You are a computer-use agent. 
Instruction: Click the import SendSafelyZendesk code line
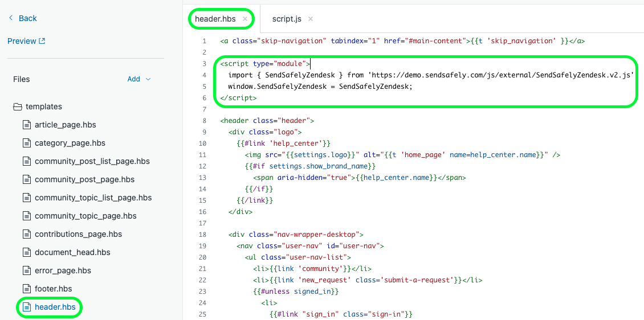(432, 75)
